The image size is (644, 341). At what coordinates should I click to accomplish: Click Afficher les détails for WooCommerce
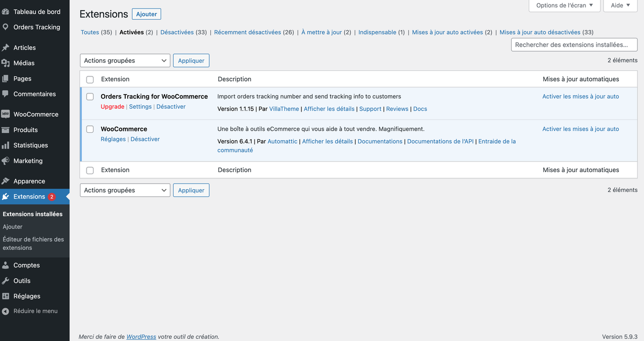(328, 141)
